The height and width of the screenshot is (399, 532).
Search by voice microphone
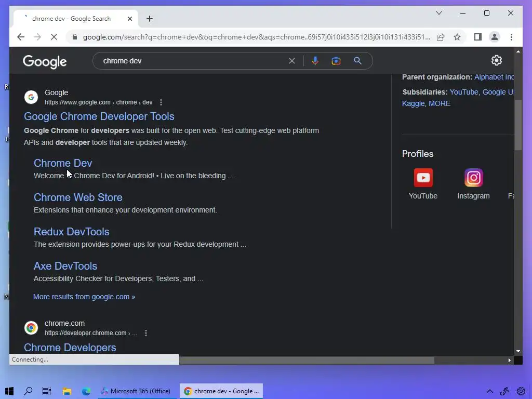tap(315, 61)
